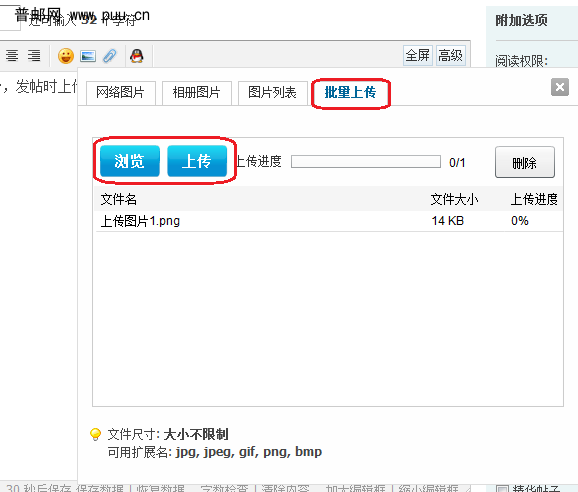Select the 批量上传 tab
578x492 pixels.
[x=350, y=93]
